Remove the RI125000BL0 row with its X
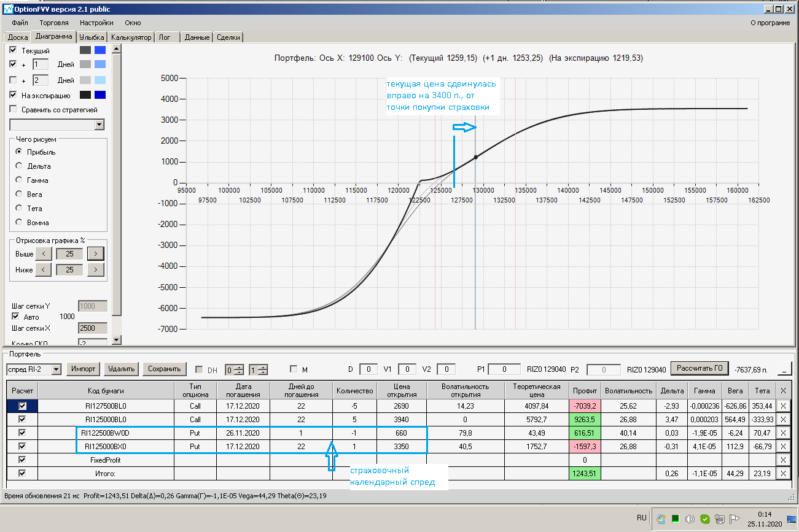Screen dimensions: 799x532 [782, 420]
